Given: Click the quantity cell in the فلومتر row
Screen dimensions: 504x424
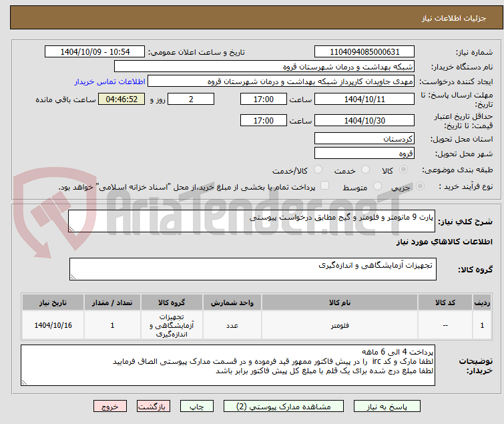Looking at the screenshot, I should coord(112,325).
